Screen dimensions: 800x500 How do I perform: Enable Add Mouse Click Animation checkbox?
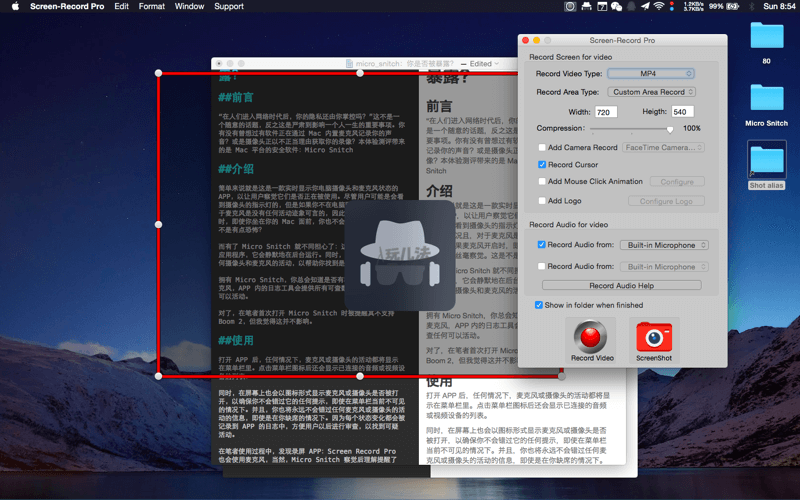coord(542,181)
